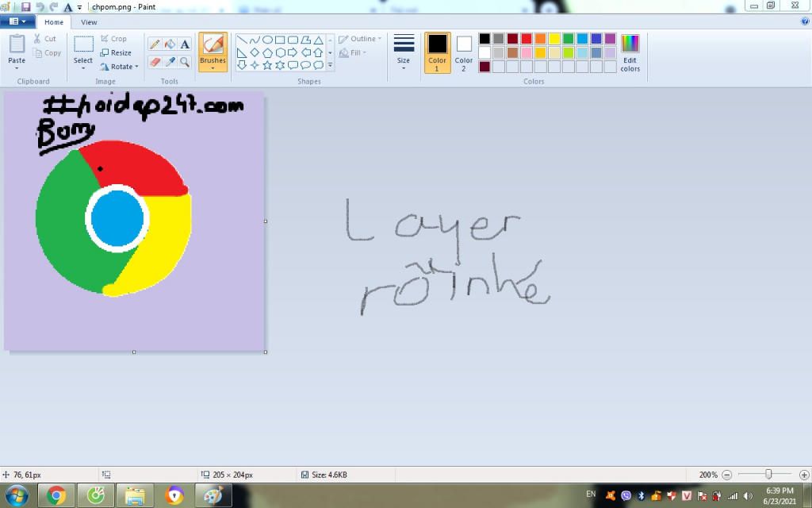
Task: Choose the Down arrow shape
Action: click(242, 65)
